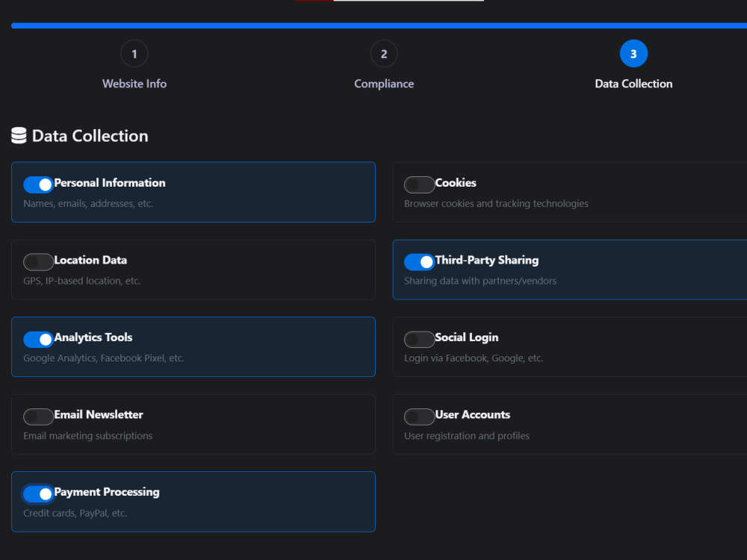The width and height of the screenshot is (747, 560).
Task: Click 'Credit cards, PayPal, etc.' description
Action: 75,514
